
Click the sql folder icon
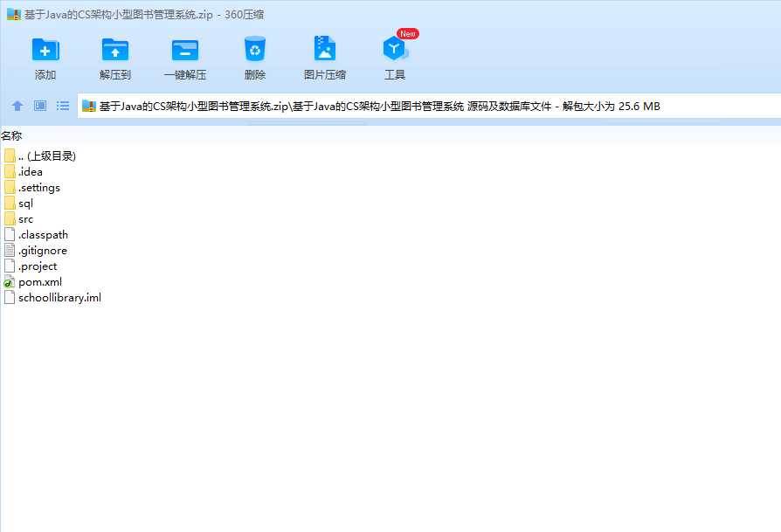point(10,204)
